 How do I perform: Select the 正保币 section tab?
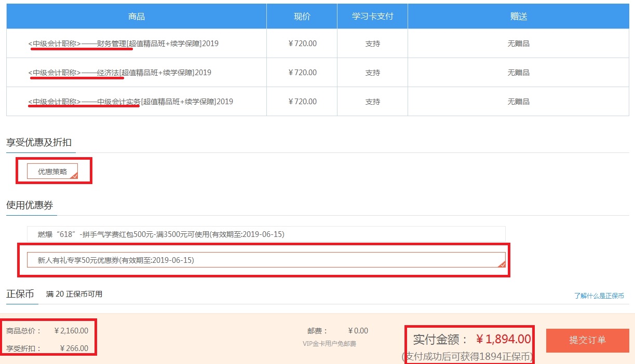tap(20, 294)
